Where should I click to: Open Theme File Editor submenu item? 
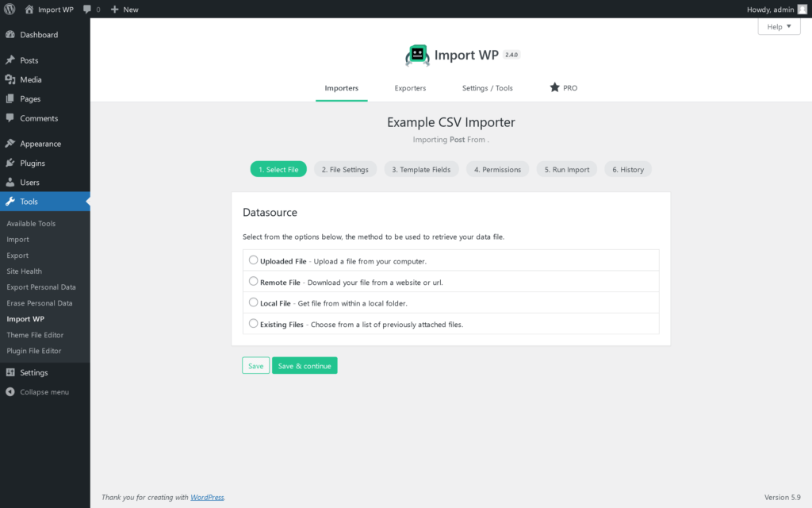[35, 335]
